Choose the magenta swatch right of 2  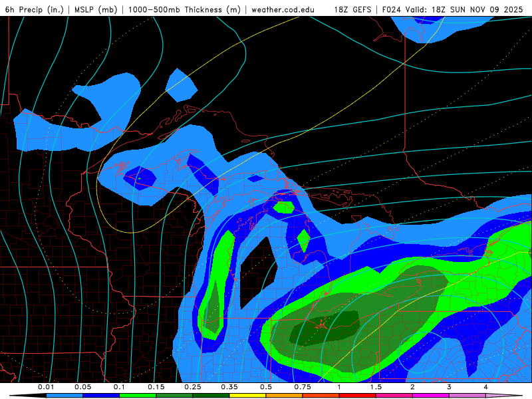pyautogui.click(x=431, y=396)
